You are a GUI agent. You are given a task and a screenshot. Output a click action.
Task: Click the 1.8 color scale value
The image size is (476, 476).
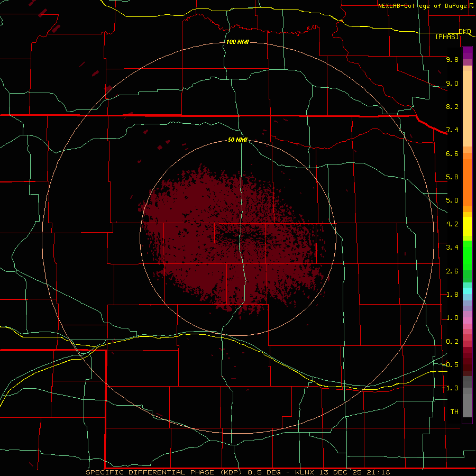point(452,295)
